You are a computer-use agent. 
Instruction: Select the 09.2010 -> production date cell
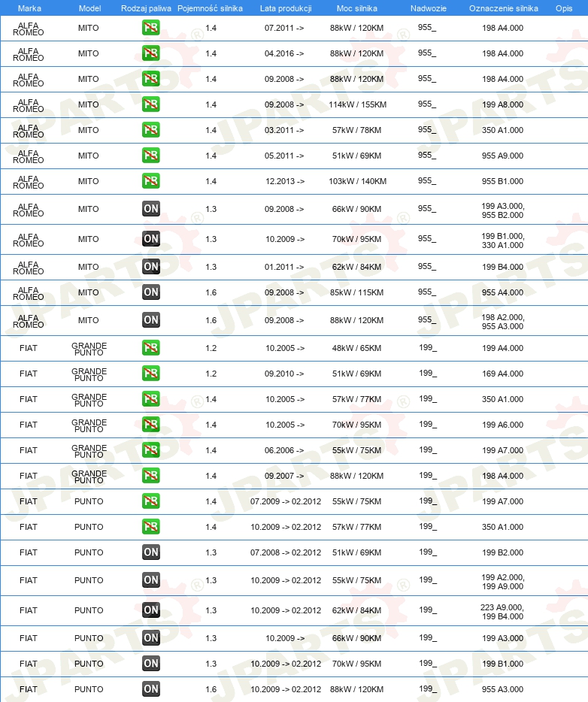click(x=284, y=374)
